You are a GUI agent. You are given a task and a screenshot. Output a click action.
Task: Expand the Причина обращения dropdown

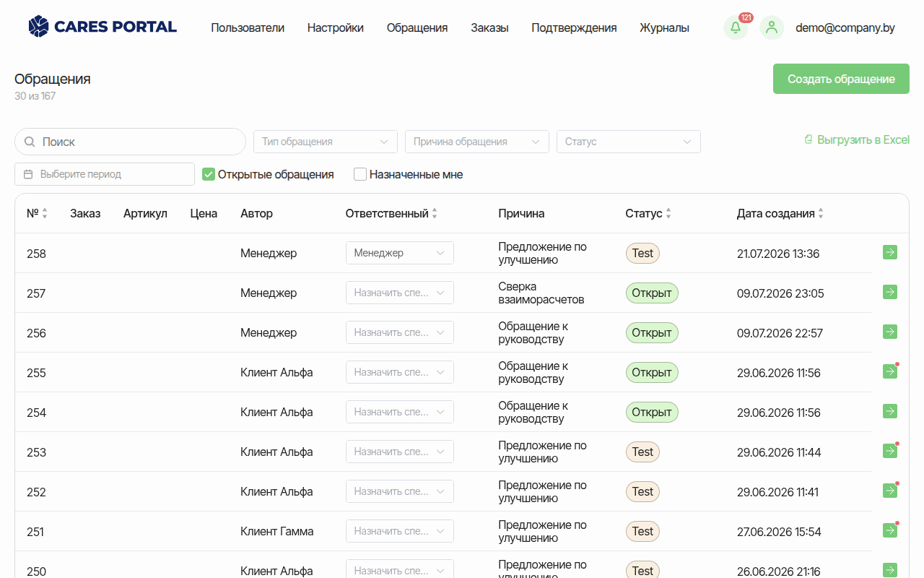coord(477,142)
